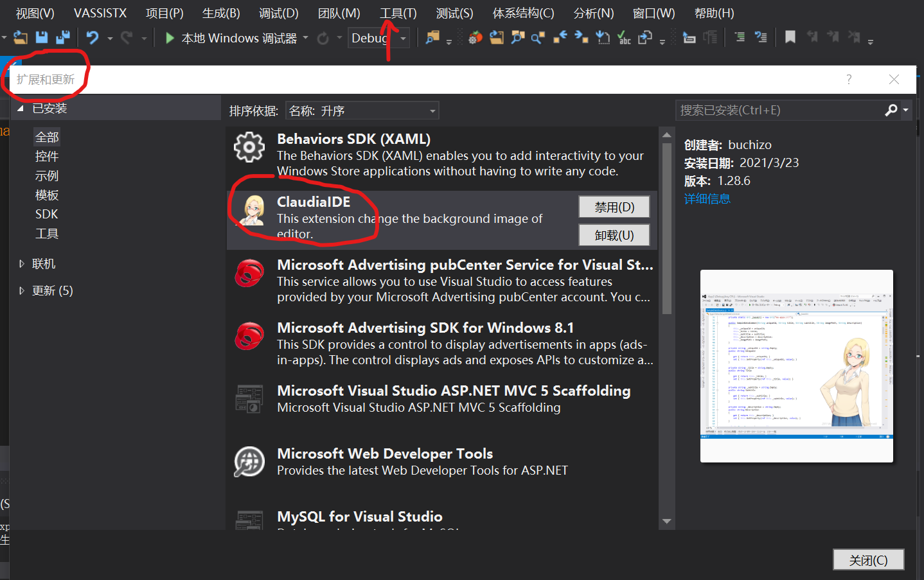
Task: Click the find references magnifier icon
Action: 538,38
